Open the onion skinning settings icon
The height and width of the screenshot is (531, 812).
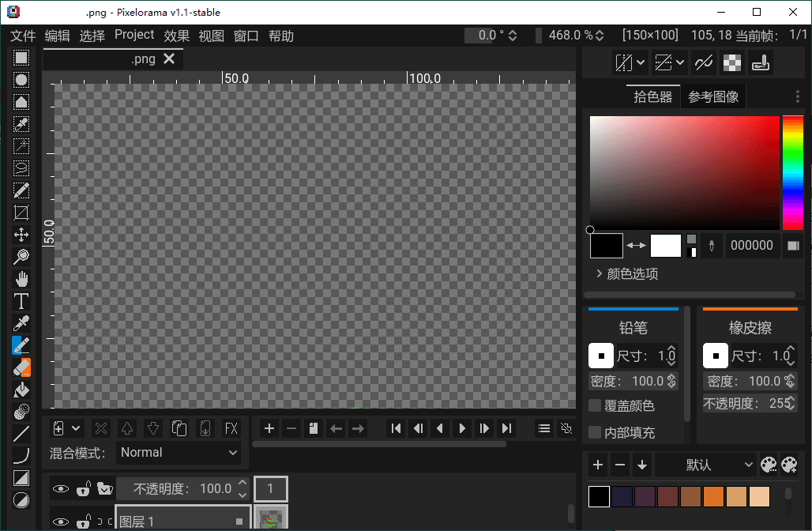click(566, 428)
